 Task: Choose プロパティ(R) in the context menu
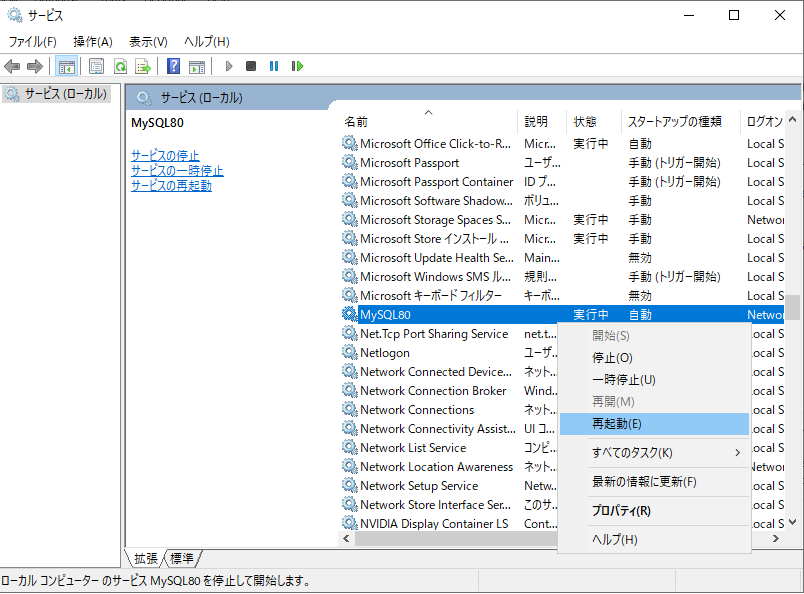click(x=654, y=510)
